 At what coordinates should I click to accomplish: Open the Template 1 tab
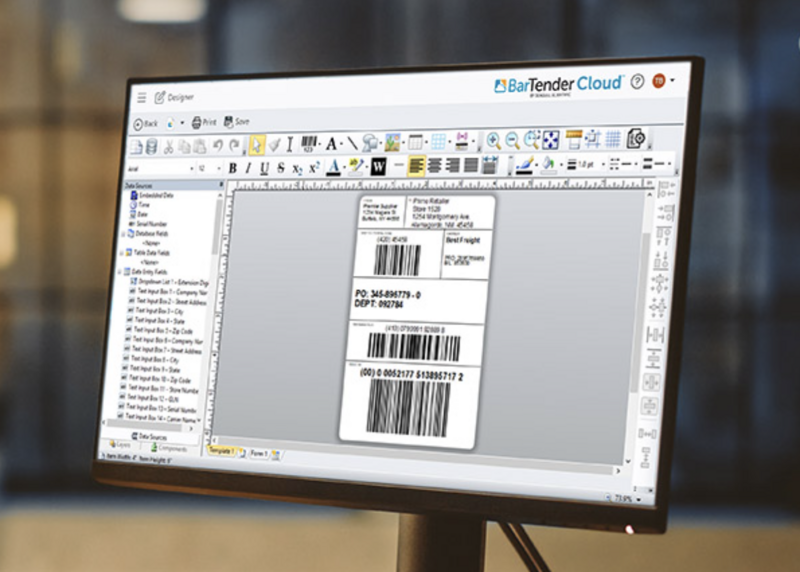click(222, 451)
